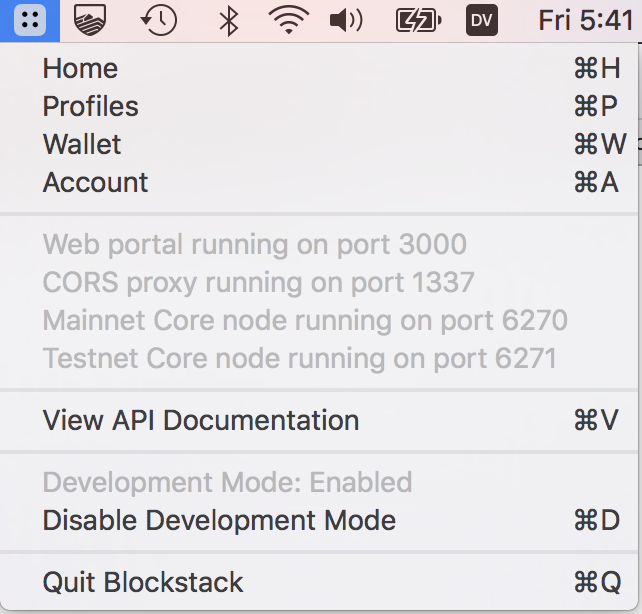
Task: Click the volume speaker icon
Action: [346, 20]
